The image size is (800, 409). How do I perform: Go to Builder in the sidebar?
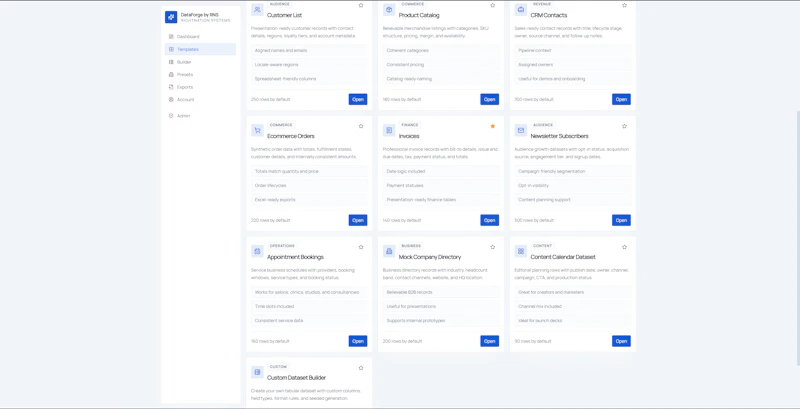(200, 62)
